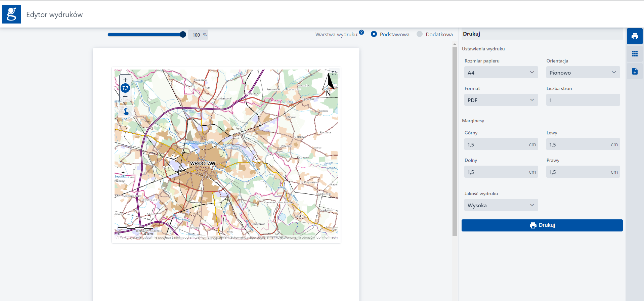Select the Dodatkowa print layer option
The width and height of the screenshot is (644, 301).
[420, 34]
